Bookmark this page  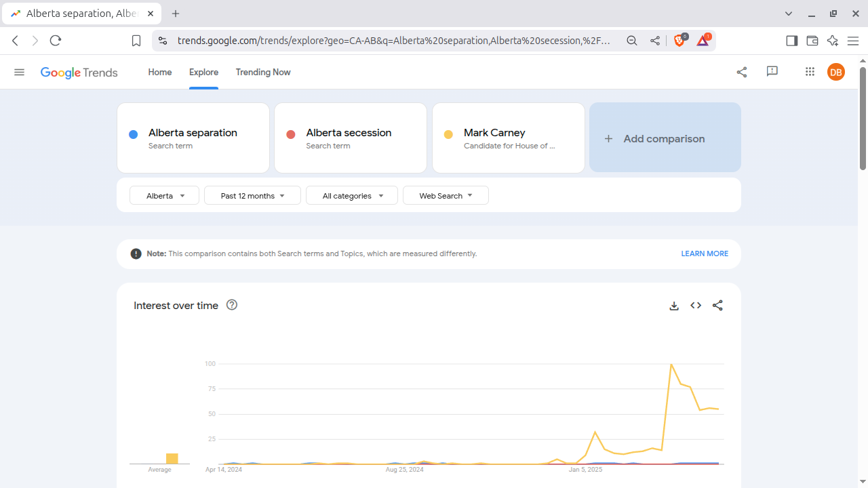[136, 41]
